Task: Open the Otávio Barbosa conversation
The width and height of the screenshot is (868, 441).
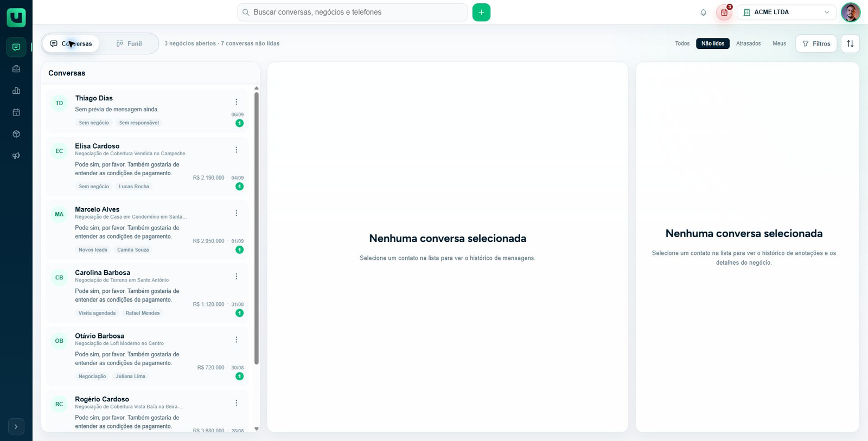Action: [x=148, y=356]
